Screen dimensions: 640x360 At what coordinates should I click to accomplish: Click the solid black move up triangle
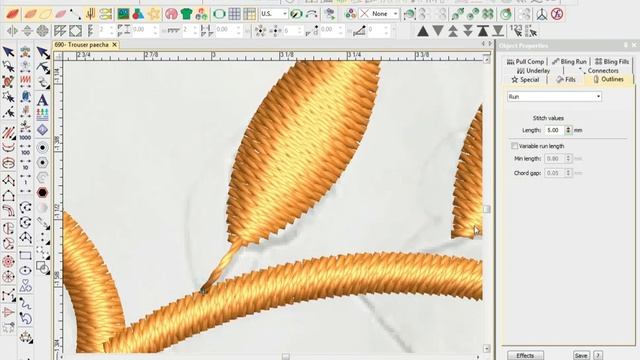pos(423,31)
